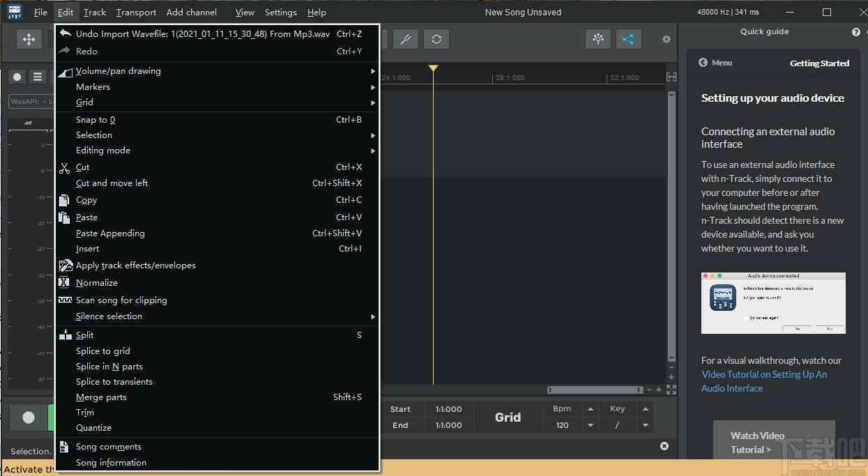Open the WasAPI device dropdown

pos(31,102)
